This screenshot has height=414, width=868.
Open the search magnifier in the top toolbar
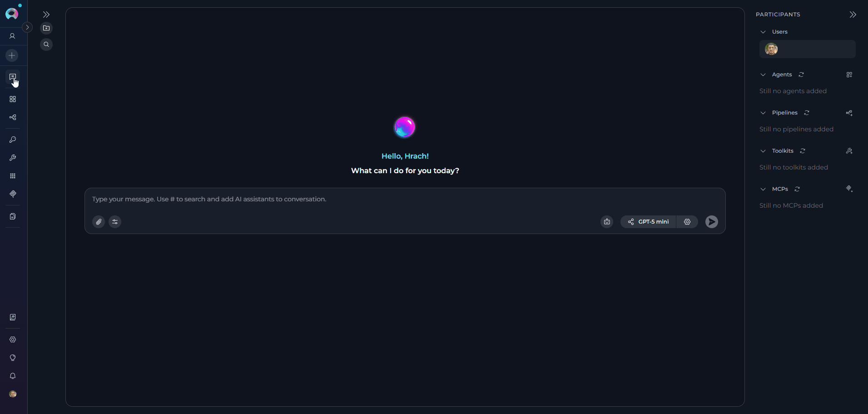pos(46,44)
